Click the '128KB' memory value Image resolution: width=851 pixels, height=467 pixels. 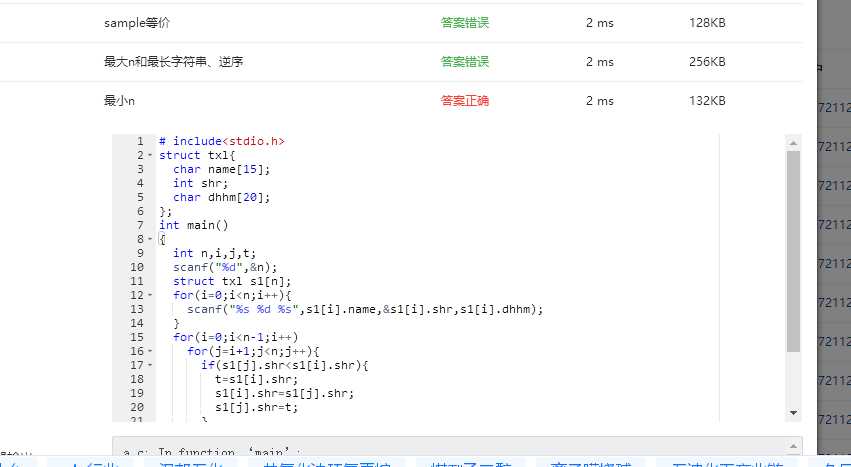tap(707, 23)
